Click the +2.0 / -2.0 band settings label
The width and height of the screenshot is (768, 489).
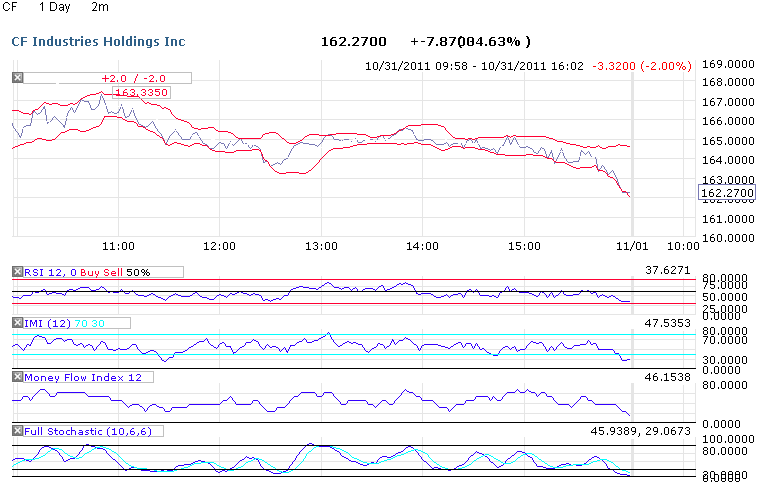click(x=133, y=78)
